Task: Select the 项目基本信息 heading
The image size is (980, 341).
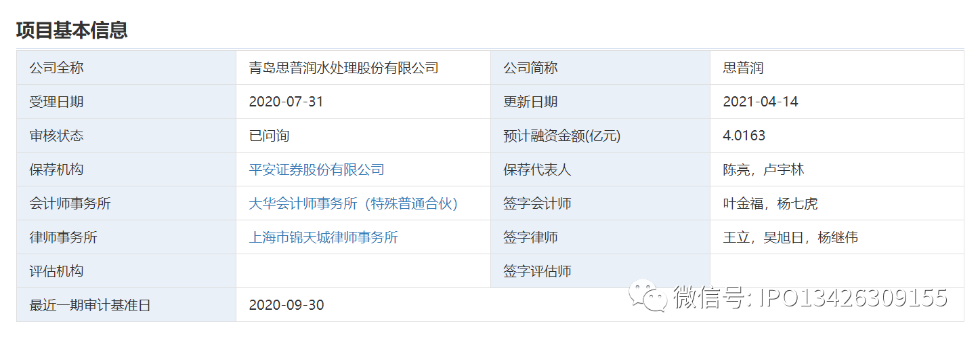Action: (72, 31)
